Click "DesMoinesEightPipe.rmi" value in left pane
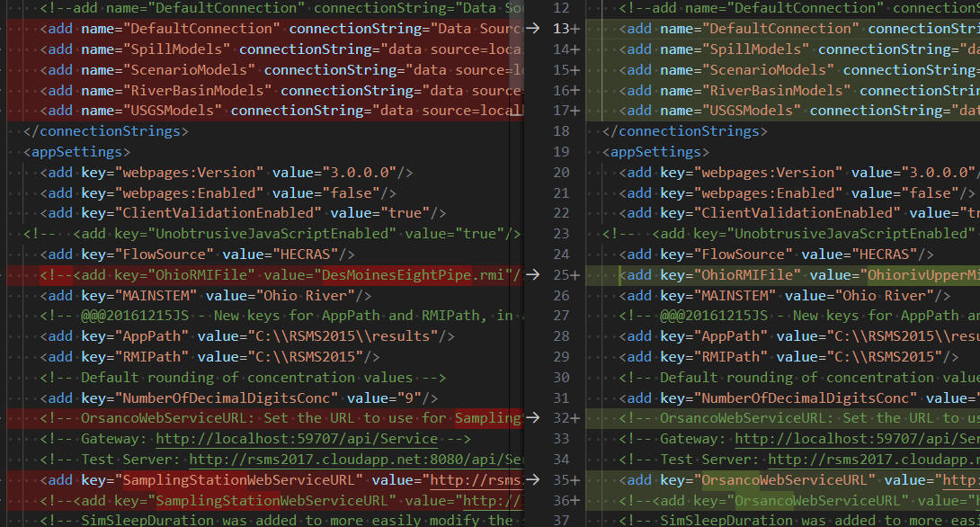 click(413, 275)
